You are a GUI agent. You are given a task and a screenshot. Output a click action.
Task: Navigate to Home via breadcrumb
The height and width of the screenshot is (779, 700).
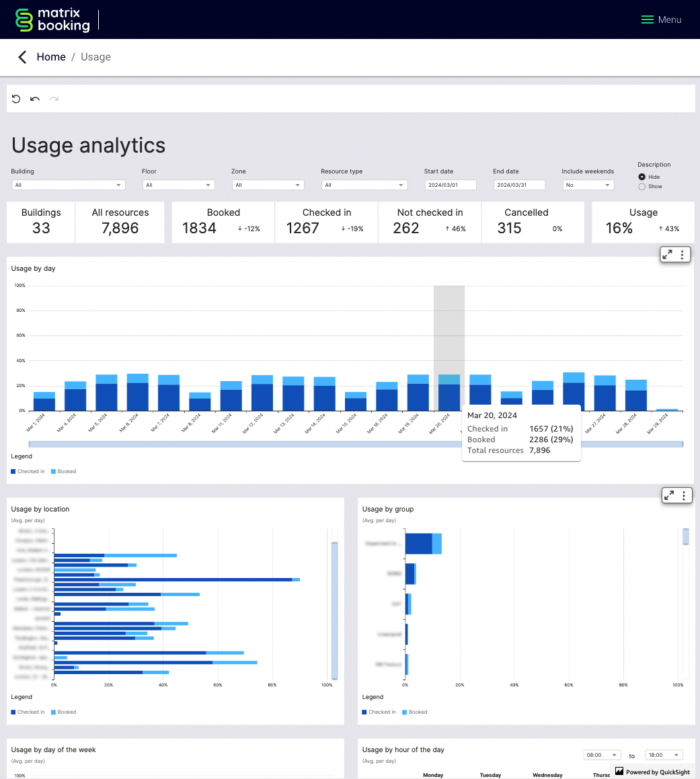(x=51, y=57)
